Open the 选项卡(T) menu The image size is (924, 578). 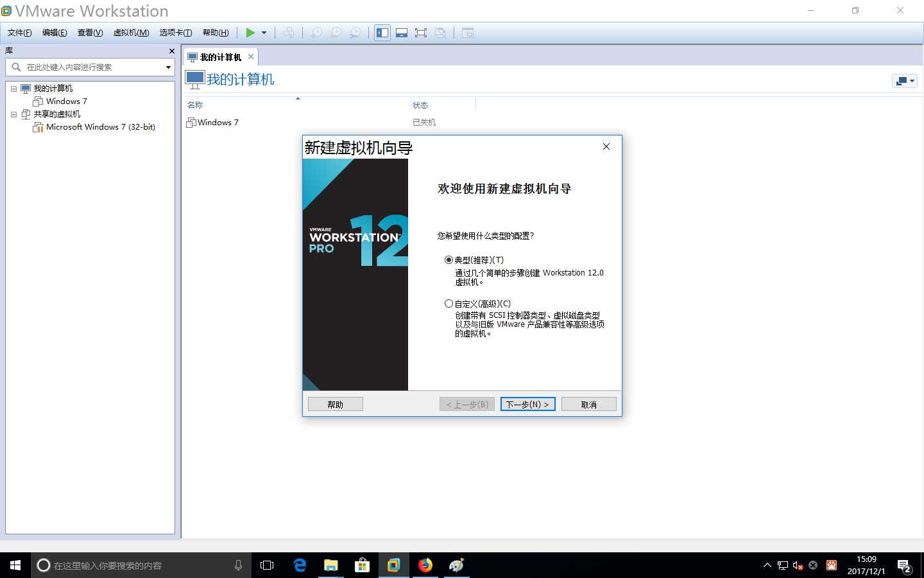pyautogui.click(x=175, y=33)
